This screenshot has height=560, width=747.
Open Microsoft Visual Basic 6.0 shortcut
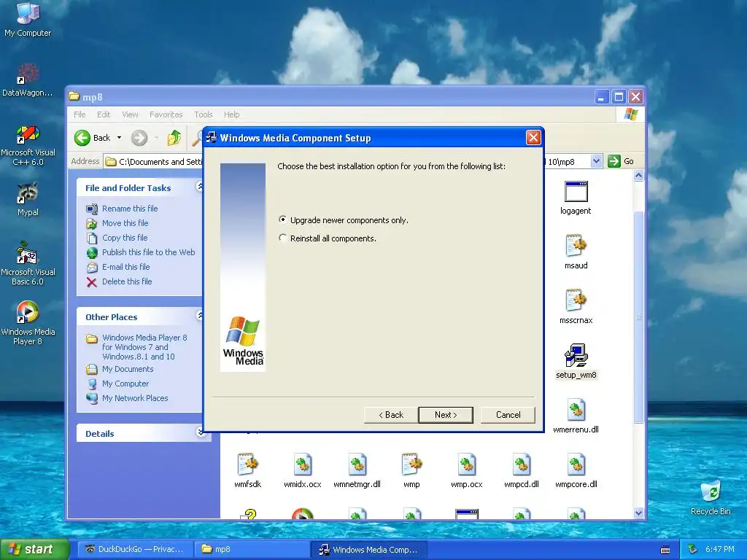click(x=28, y=253)
